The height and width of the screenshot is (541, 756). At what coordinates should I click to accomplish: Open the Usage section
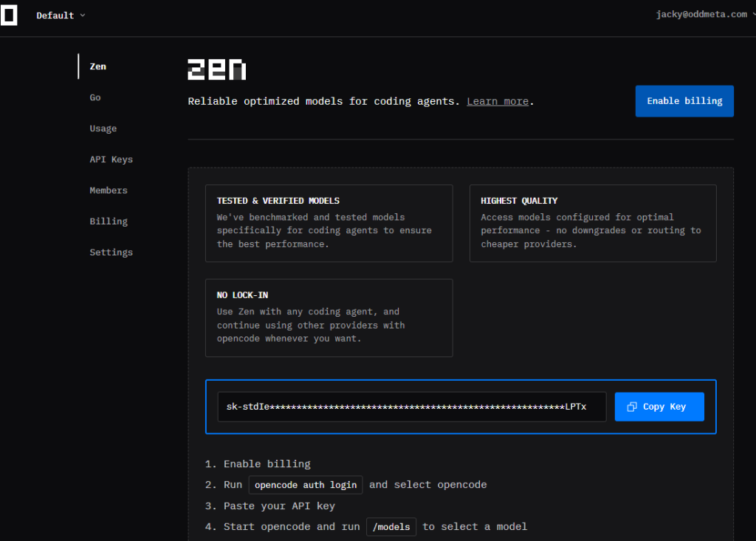103,128
